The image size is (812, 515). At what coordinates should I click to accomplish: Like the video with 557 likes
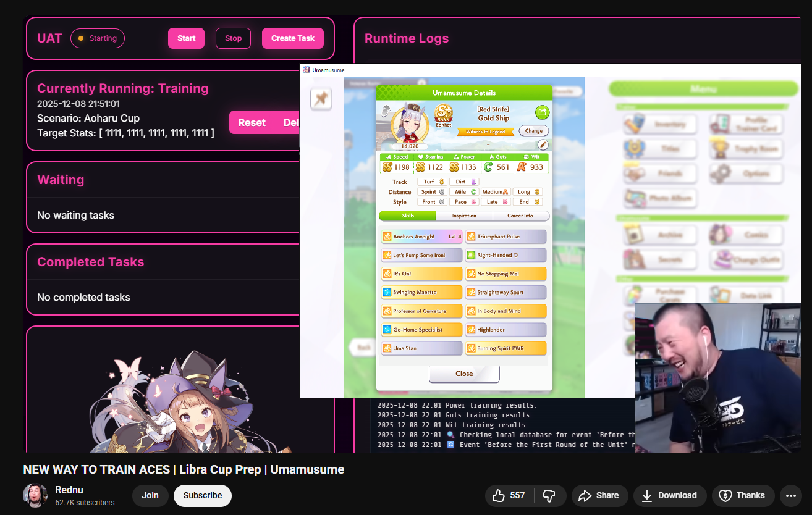[508, 495]
